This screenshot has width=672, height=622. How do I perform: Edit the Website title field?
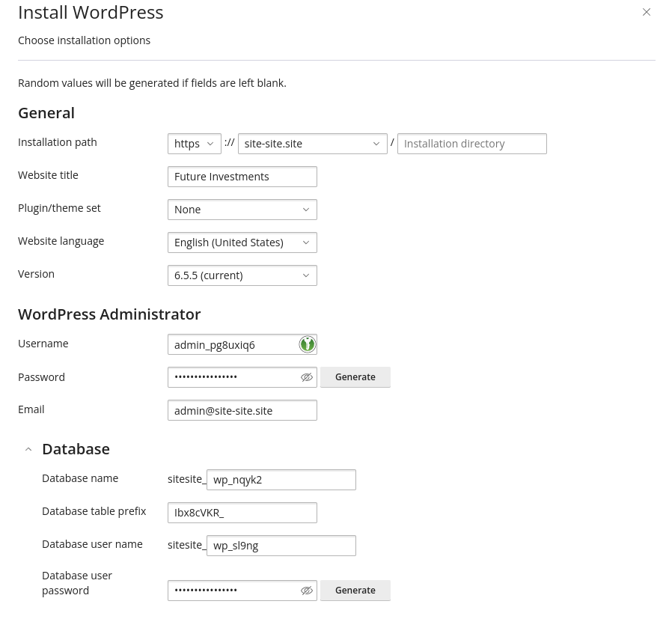[x=242, y=177]
